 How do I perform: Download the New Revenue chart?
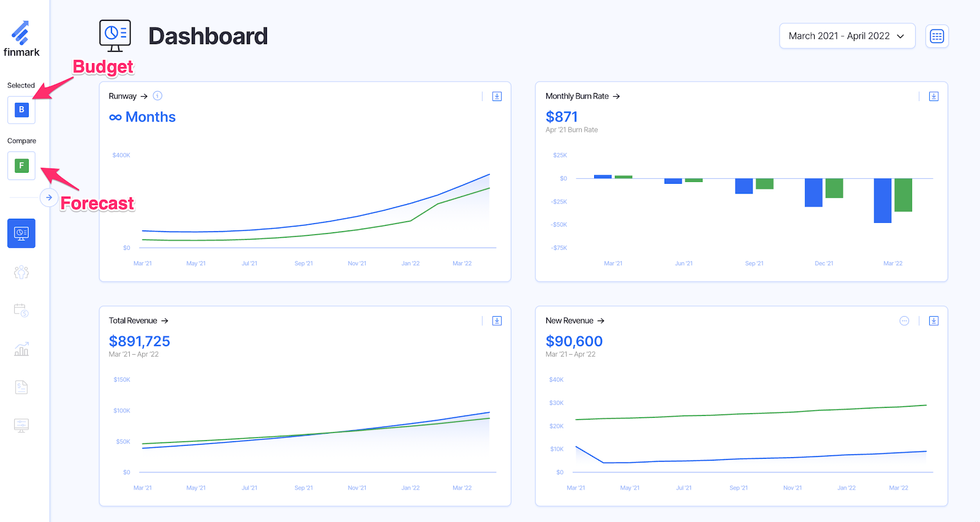[933, 320]
